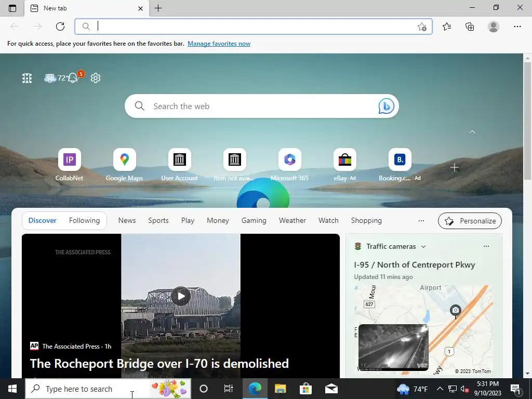This screenshot has width=532, height=399.
Task: Open the Weather feed tab
Action: point(292,220)
